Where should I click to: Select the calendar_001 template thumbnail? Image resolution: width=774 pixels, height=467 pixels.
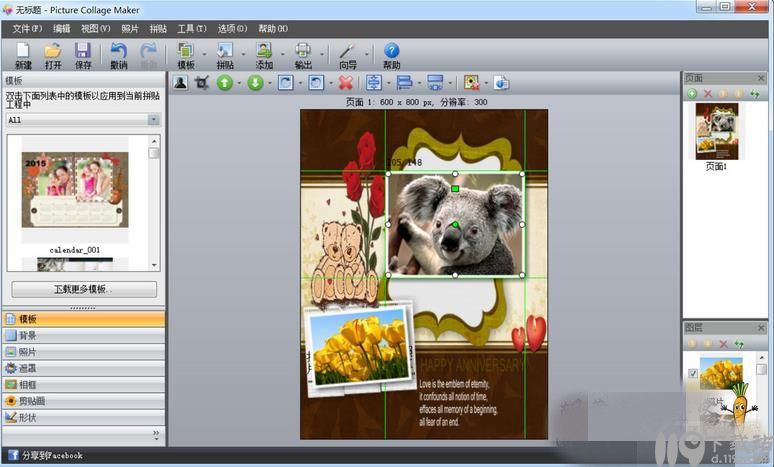pyautogui.click(x=75, y=190)
